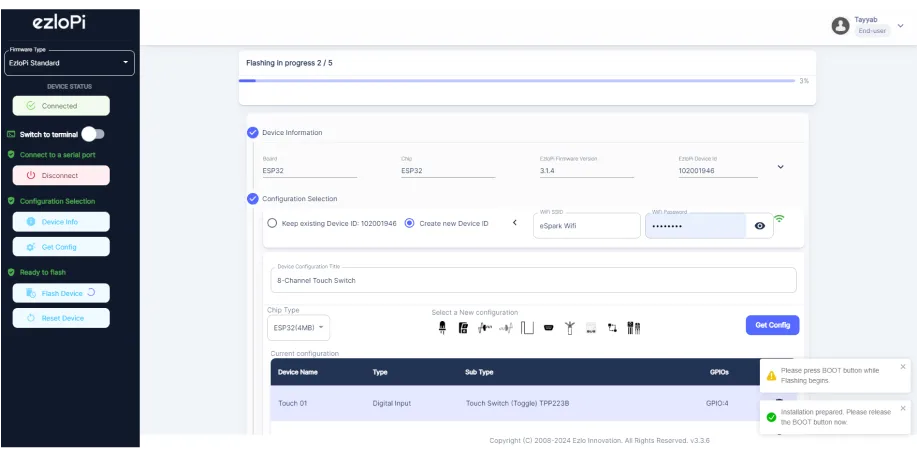Click the Reset Device button
917x457 pixels.
coord(61,318)
